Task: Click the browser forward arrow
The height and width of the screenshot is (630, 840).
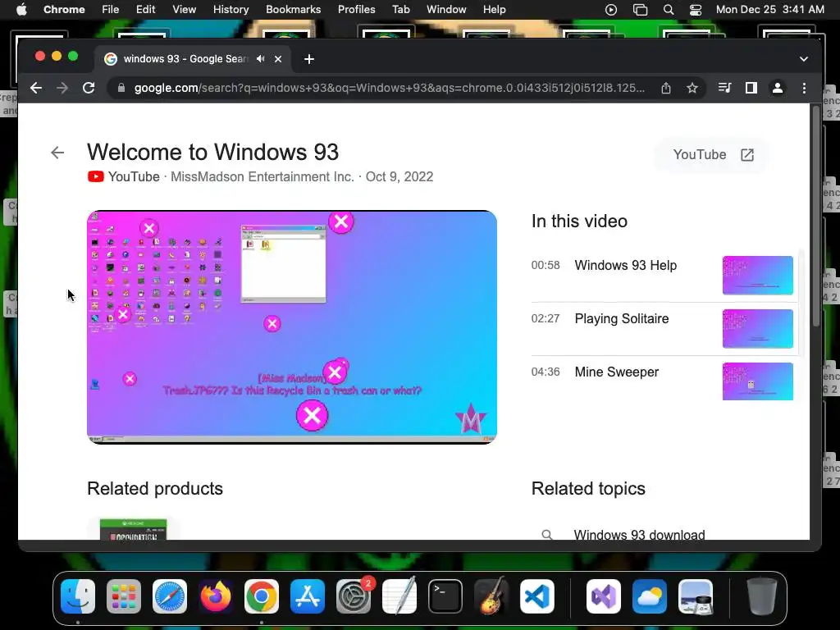Action: (62, 88)
